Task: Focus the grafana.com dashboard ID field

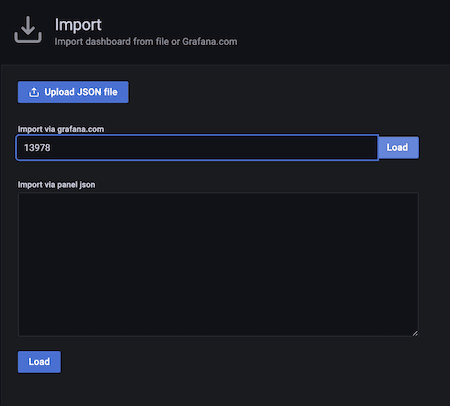Action: [197, 148]
